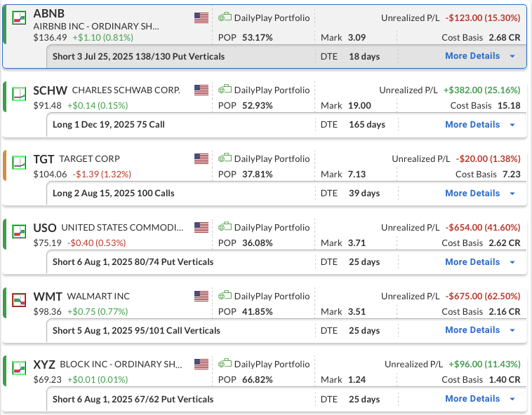Open More Details for the ABNB position
Screen dimensions: 532x415
[x=472, y=56]
